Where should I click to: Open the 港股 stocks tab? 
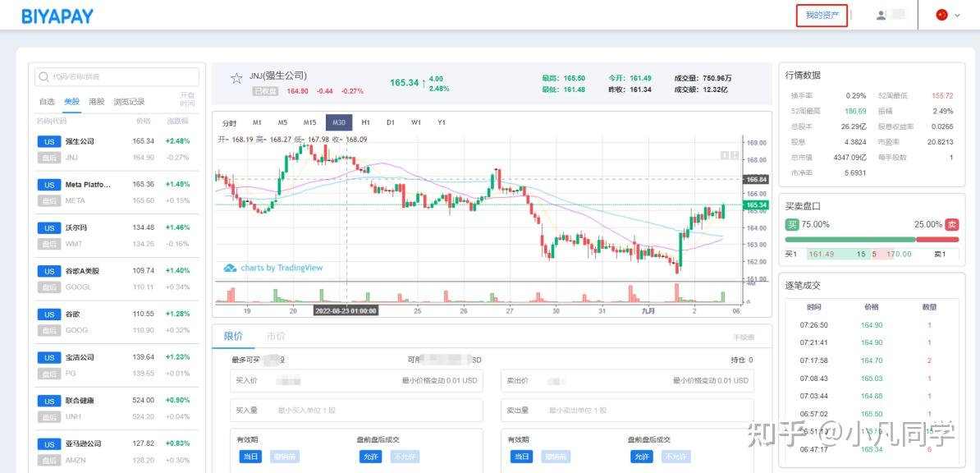95,101
